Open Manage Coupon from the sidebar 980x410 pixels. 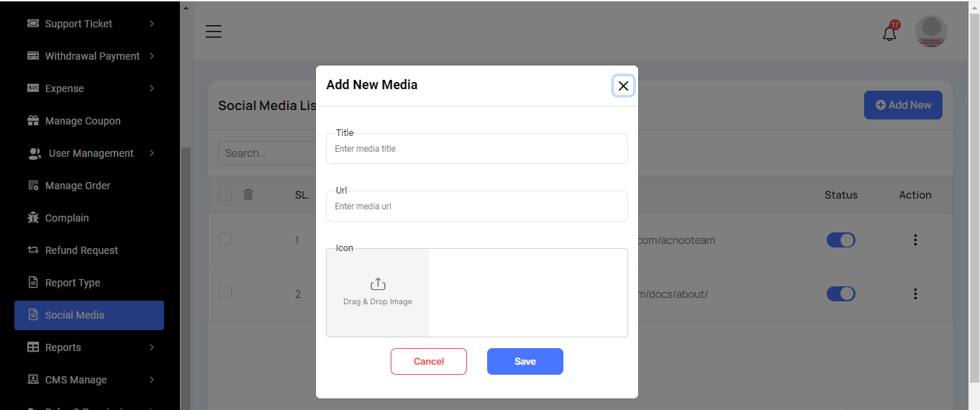click(82, 121)
